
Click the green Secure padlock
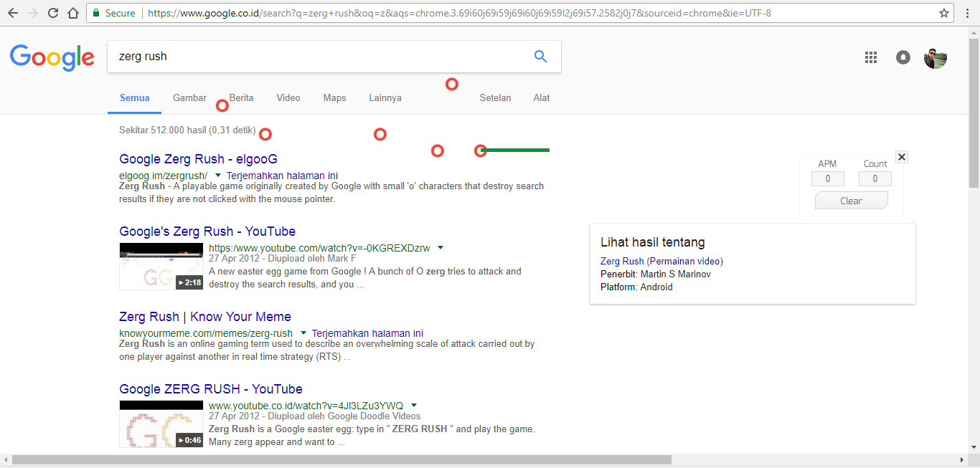click(x=95, y=13)
